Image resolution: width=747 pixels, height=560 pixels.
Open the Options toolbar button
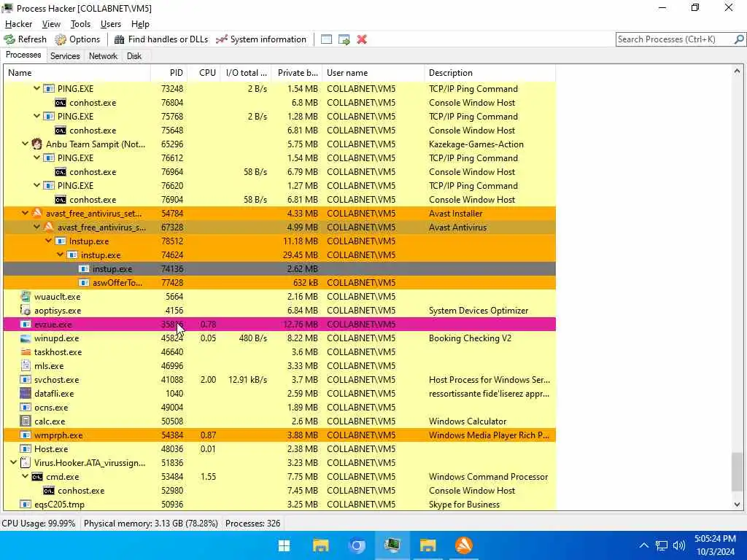point(77,39)
